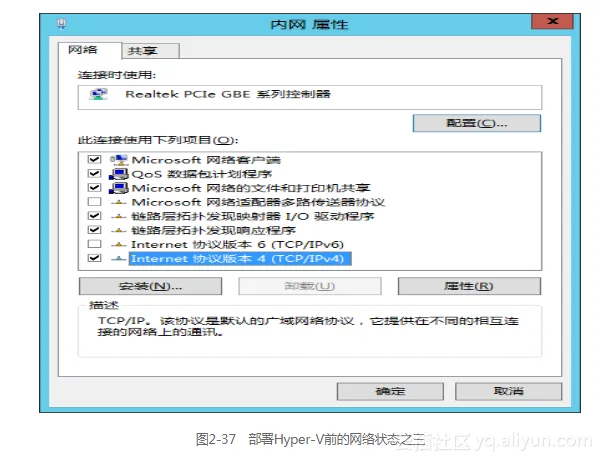Uncheck Microsoft 网络的文件和打印机共享 checkbox

[x=94, y=188]
